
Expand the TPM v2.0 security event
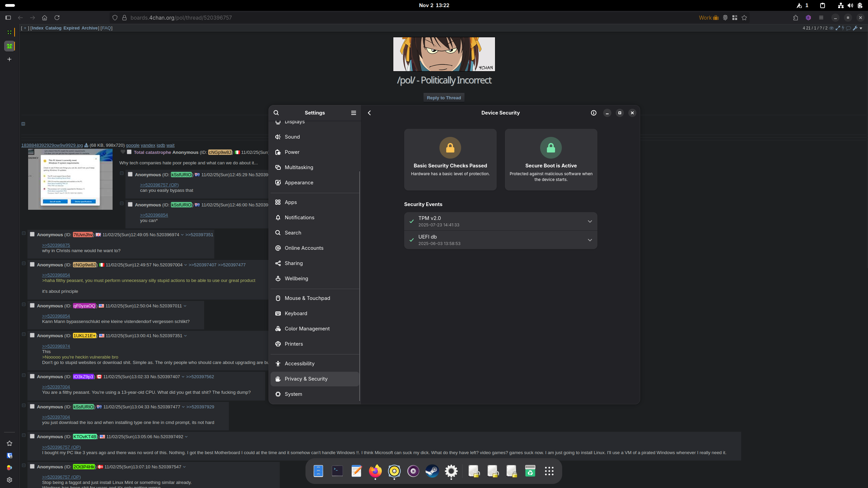pyautogui.click(x=590, y=221)
